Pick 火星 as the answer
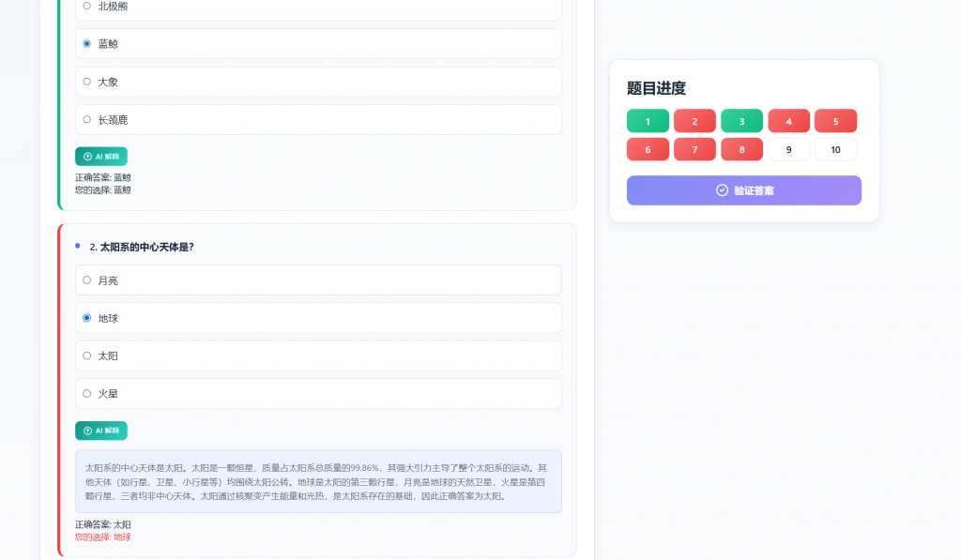The image size is (961, 560). tap(318, 394)
